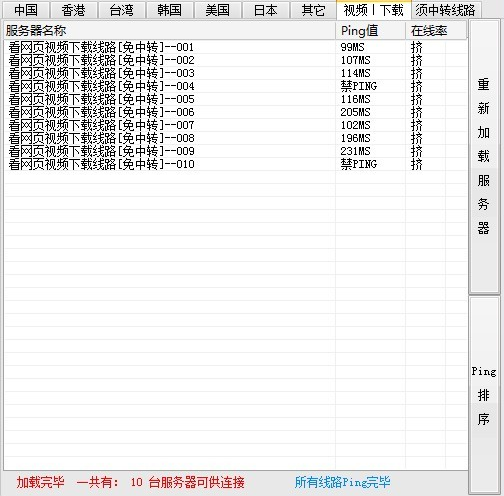
Task: Click the 107MS ping value
Action: coord(355,60)
